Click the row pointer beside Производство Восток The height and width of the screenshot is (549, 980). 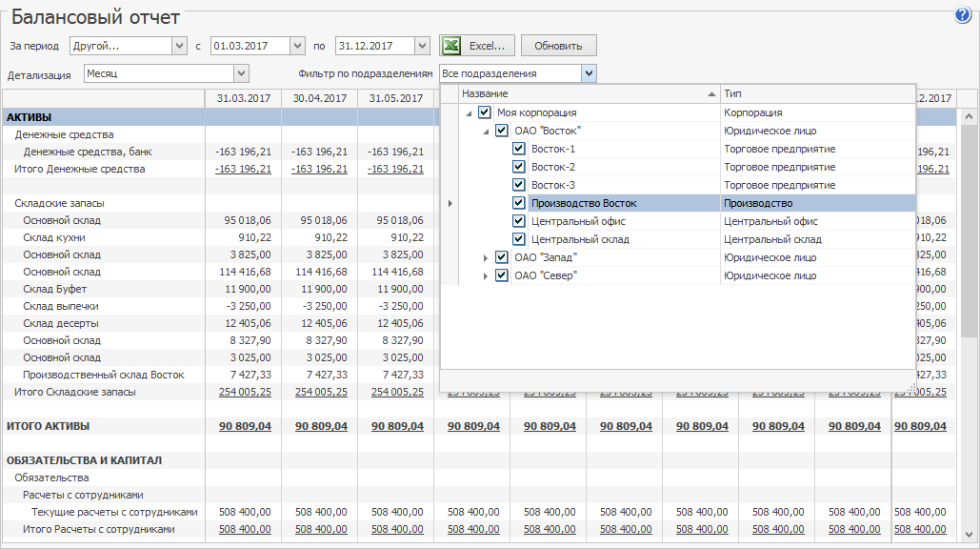[x=450, y=203]
